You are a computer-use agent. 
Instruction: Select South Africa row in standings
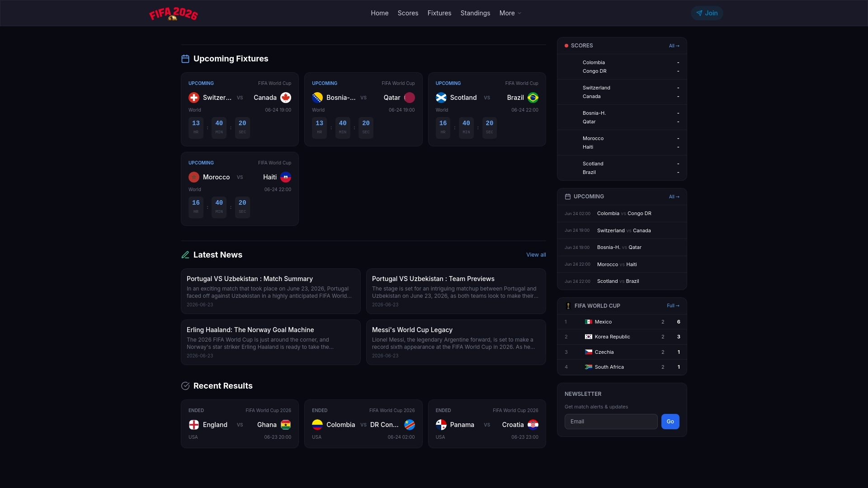point(622,367)
